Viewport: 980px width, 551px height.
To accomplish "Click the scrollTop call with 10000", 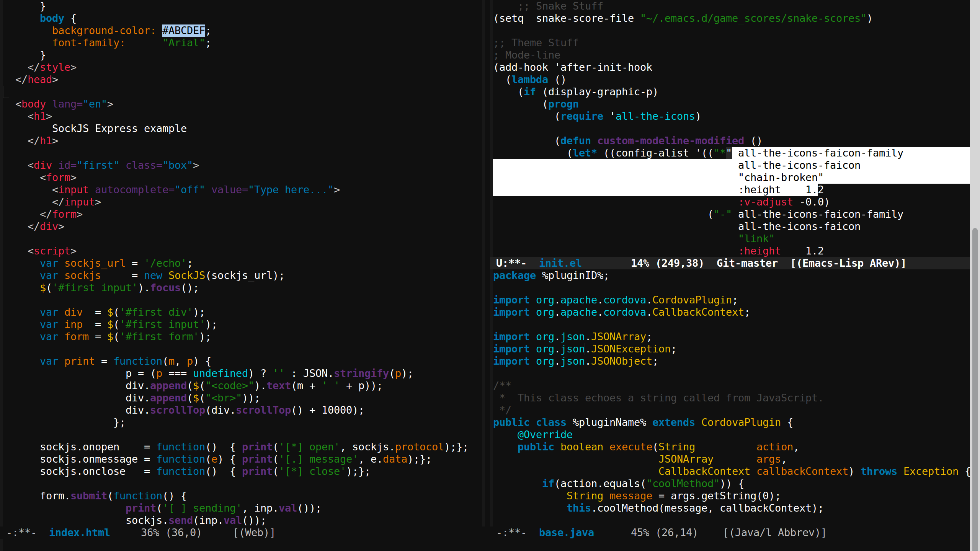I will (x=245, y=410).
